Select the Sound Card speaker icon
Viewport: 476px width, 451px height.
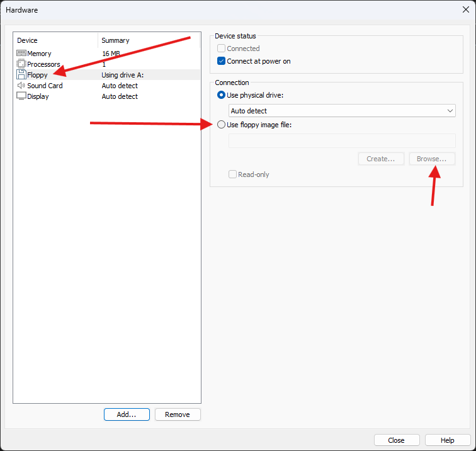click(21, 86)
